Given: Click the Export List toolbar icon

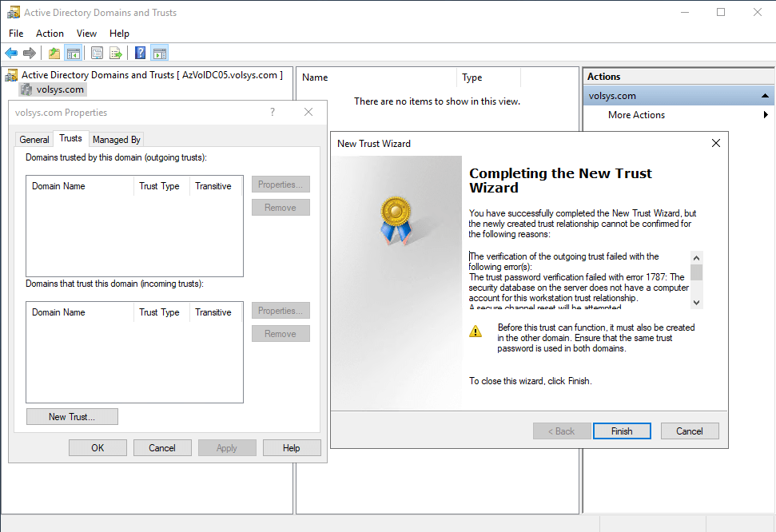Looking at the screenshot, I should click(116, 54).
